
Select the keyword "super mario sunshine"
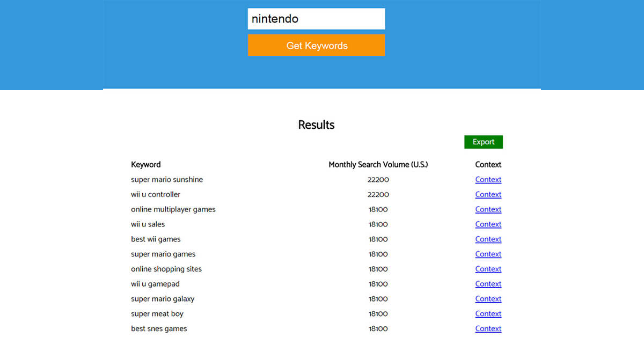click(167, 180)
